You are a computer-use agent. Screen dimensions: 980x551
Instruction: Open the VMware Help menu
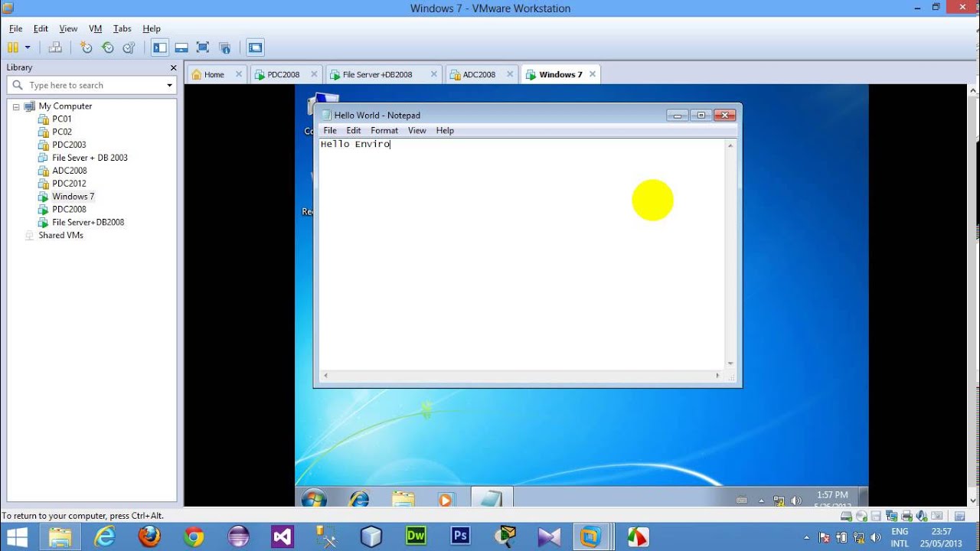[x=152, y=28]
